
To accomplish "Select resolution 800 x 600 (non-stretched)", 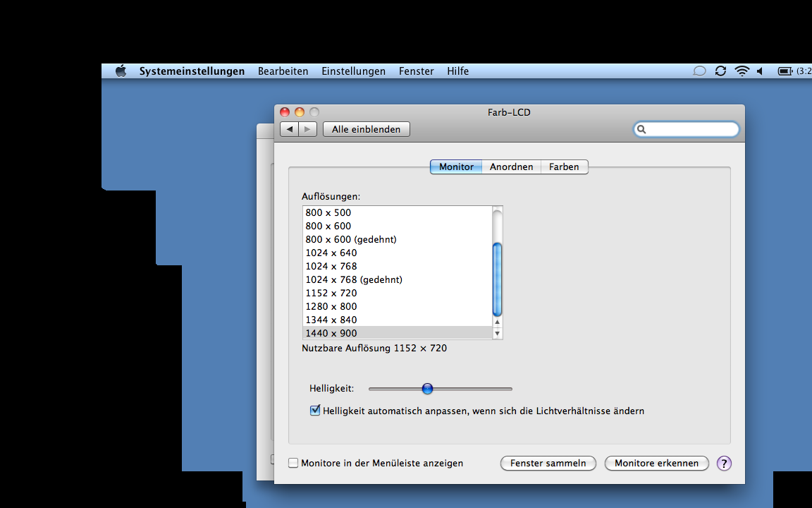I will click(x=398, y=226).
